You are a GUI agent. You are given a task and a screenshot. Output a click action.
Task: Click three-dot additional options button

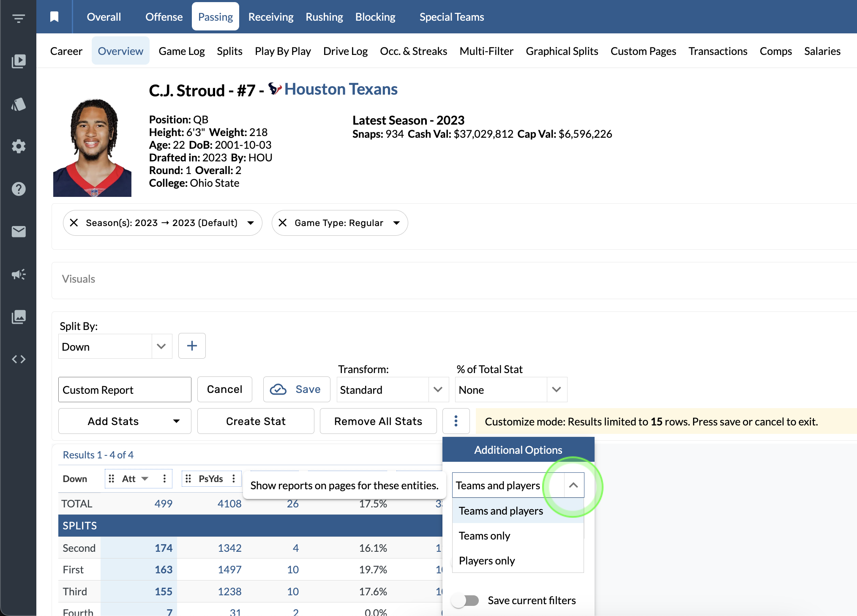click(456, 421)
